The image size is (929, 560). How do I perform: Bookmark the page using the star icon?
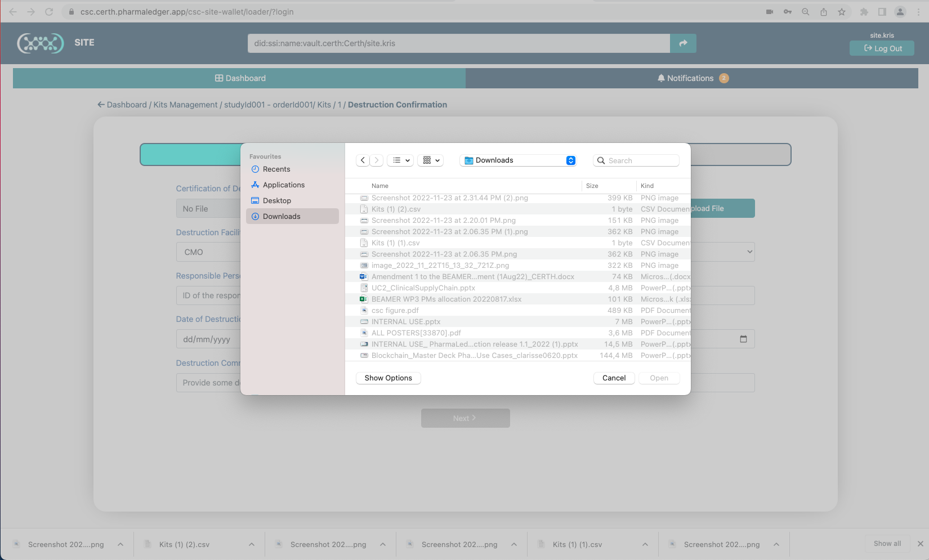tap(841, 12)
